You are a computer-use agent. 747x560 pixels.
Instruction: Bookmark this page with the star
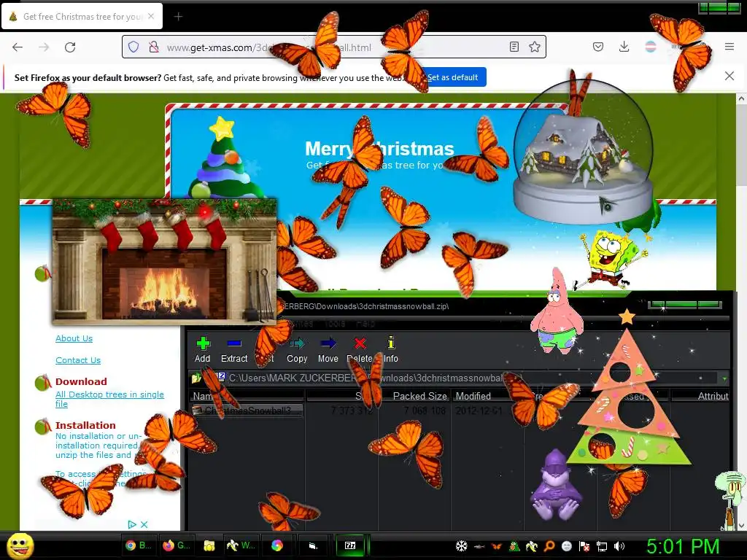(535, 47)
